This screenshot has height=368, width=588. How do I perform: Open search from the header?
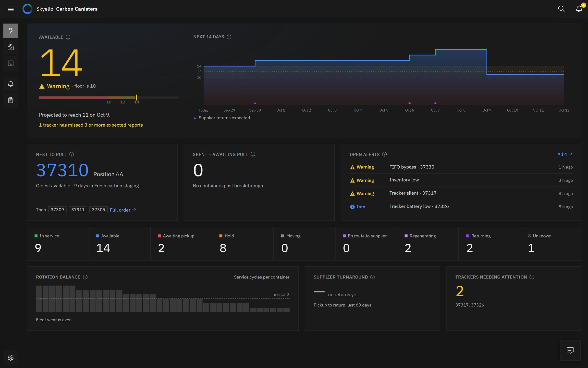(561, 9)
